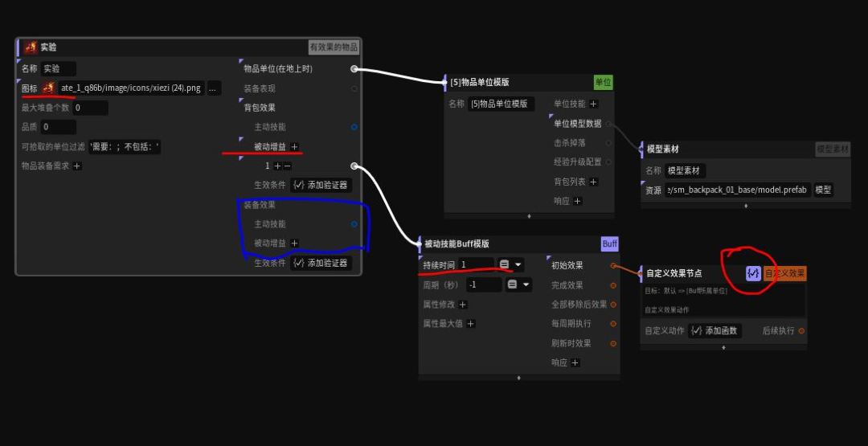The image size is (868, 446).
Task: Click the minus next to entry 1
Action: [x=287, y=166]
